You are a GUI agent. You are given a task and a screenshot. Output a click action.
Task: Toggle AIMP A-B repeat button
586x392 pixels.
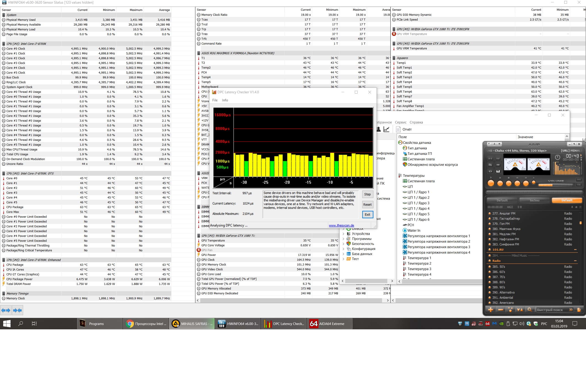coord(490,158)
